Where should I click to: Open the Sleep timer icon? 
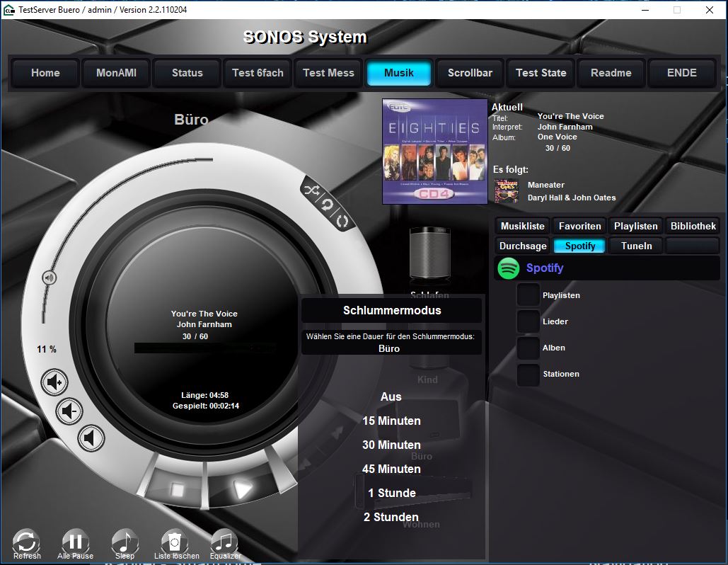pos(125,542)
